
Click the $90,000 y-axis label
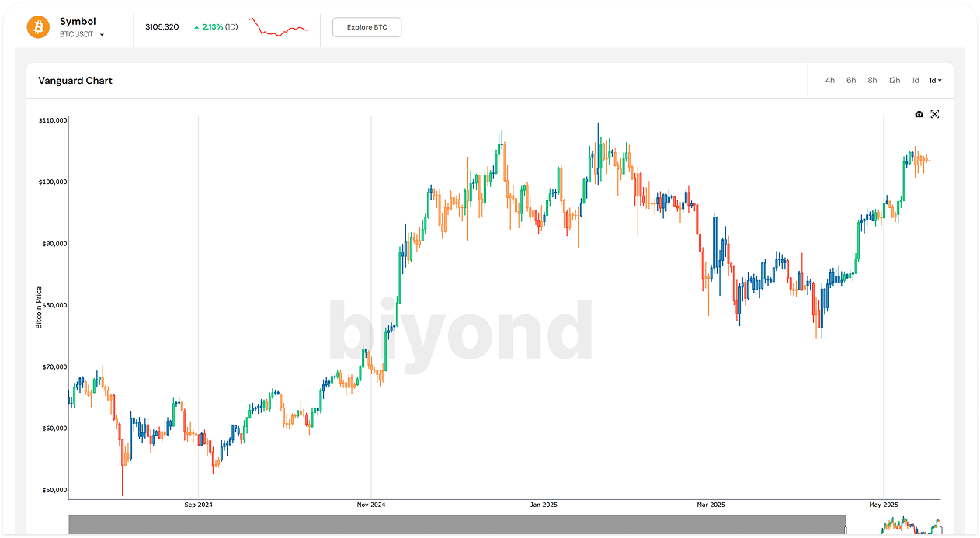[54, 244]
